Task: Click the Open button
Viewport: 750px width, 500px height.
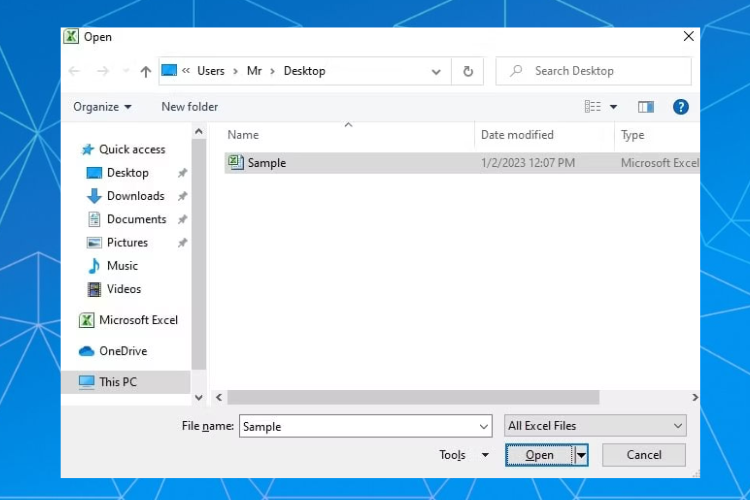Action: pos(539,455)
